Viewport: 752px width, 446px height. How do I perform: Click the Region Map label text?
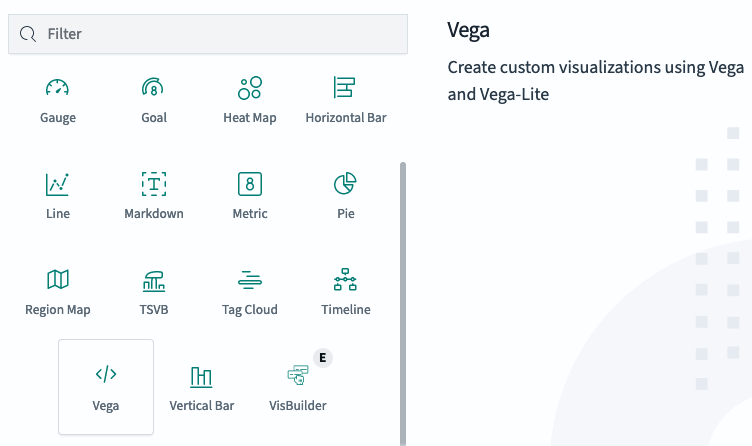tap(58, 310)
